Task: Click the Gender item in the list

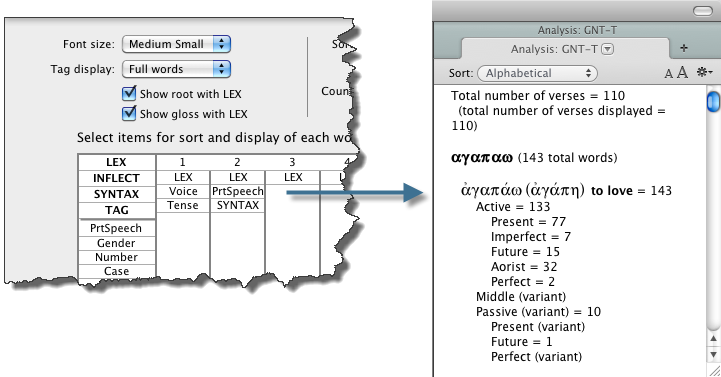Action: point(116,243)
